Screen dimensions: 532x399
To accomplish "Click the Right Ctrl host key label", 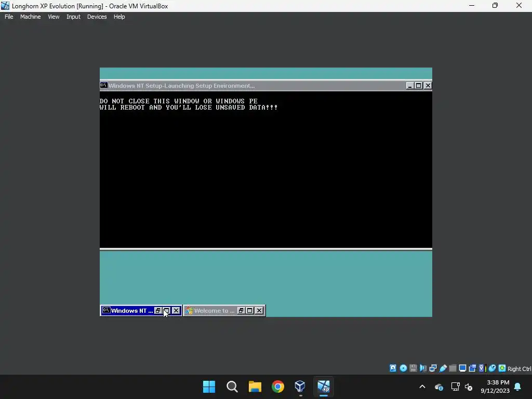I will 519,369.
